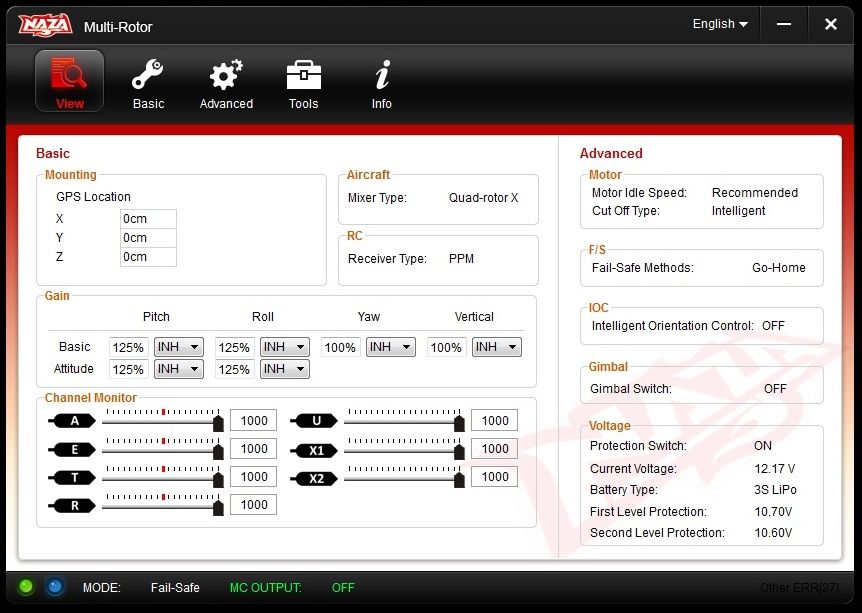Image resolution: width=862 pixels, height=613 pixels.
Task: Click the PPM receiver type value
Action: tap(461, 259)
